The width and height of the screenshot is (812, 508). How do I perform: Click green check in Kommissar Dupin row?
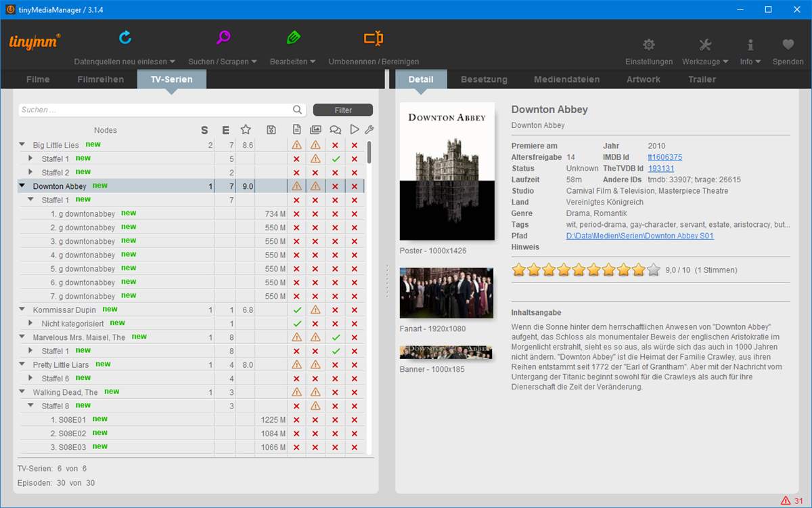pos(296,310)
